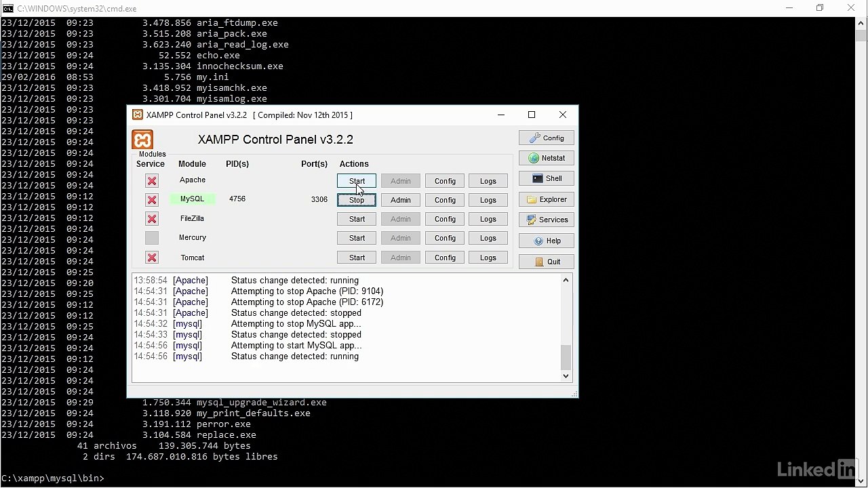
Task: Click the XAMPP log scrollbar down arrow
Action: pos(566,376)
